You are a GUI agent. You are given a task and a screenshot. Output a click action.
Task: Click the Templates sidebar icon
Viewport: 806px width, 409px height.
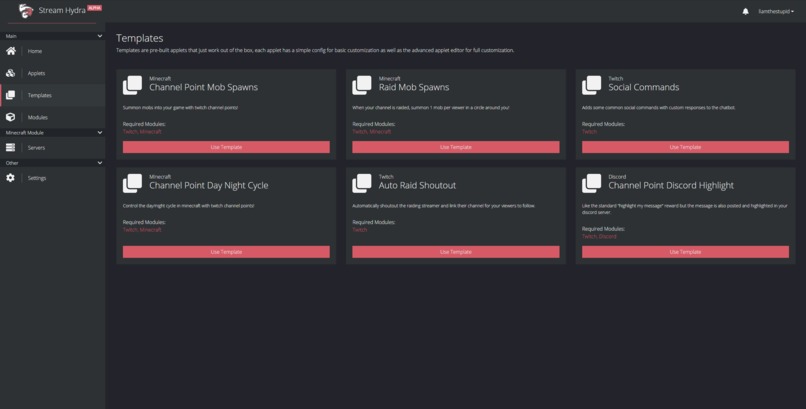click(11, 95)
